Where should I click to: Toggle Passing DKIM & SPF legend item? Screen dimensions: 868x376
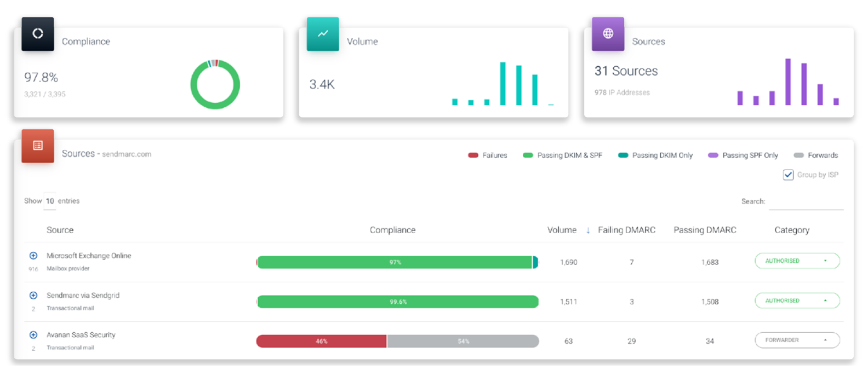(563, 155)
